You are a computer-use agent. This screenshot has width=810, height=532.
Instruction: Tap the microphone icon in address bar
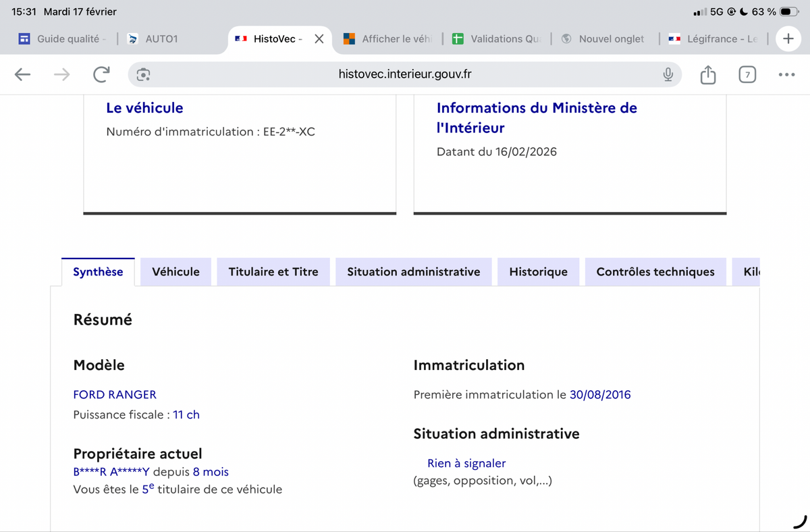pos(668,75)
